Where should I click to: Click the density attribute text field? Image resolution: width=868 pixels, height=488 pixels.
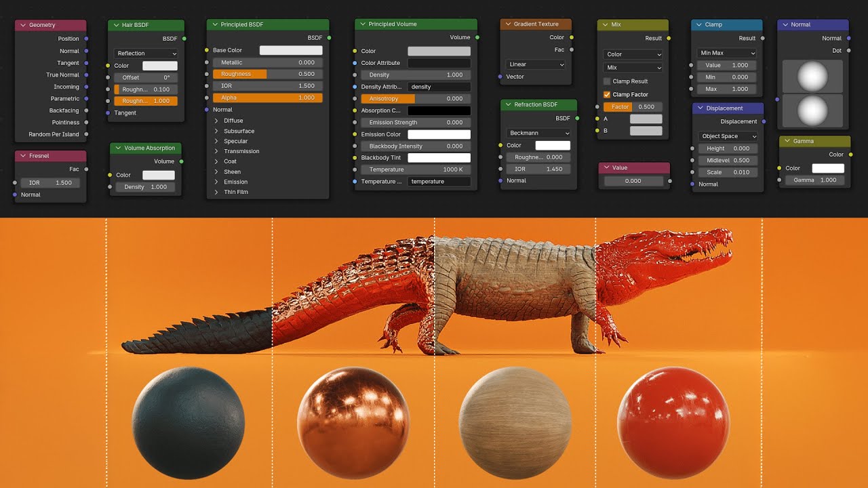[x=439, y=87]
